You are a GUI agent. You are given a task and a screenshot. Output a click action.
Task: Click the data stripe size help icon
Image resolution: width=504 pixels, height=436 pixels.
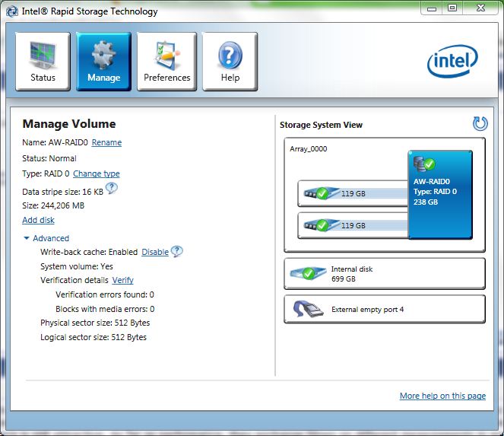click(x=112, y=188)
